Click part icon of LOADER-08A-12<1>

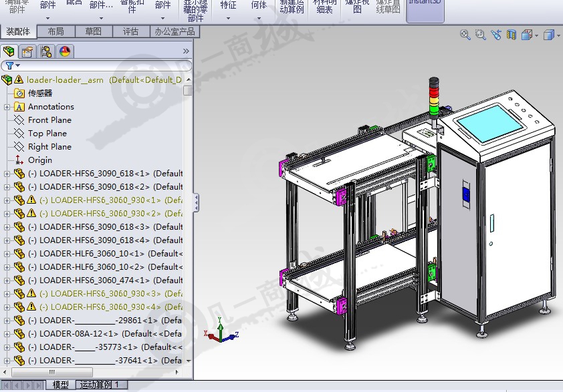tap(19, 334)
